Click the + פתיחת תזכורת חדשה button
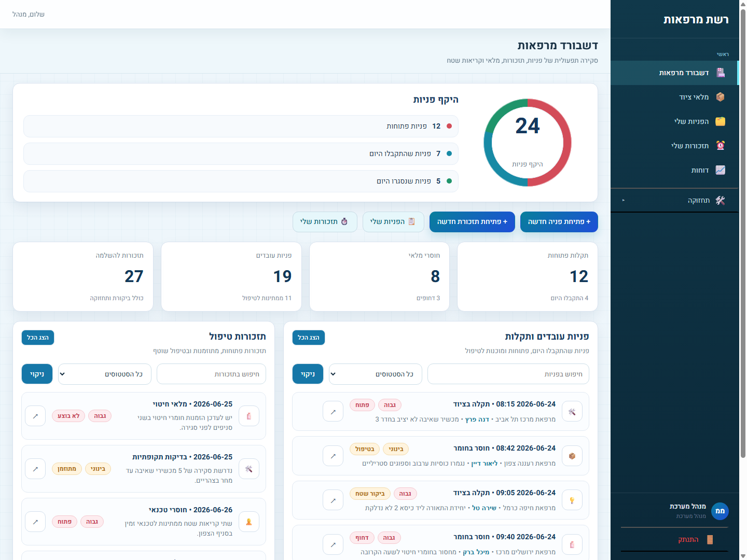The image size is (747, 560). pyautogui.click(x=472, y=222)
